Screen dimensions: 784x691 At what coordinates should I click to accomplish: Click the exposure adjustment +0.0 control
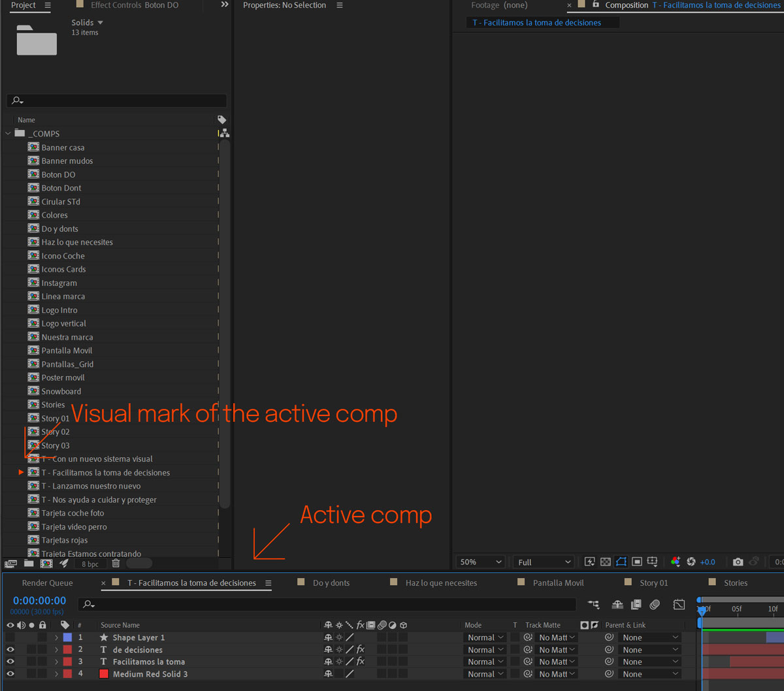click(x=707, y=562)
